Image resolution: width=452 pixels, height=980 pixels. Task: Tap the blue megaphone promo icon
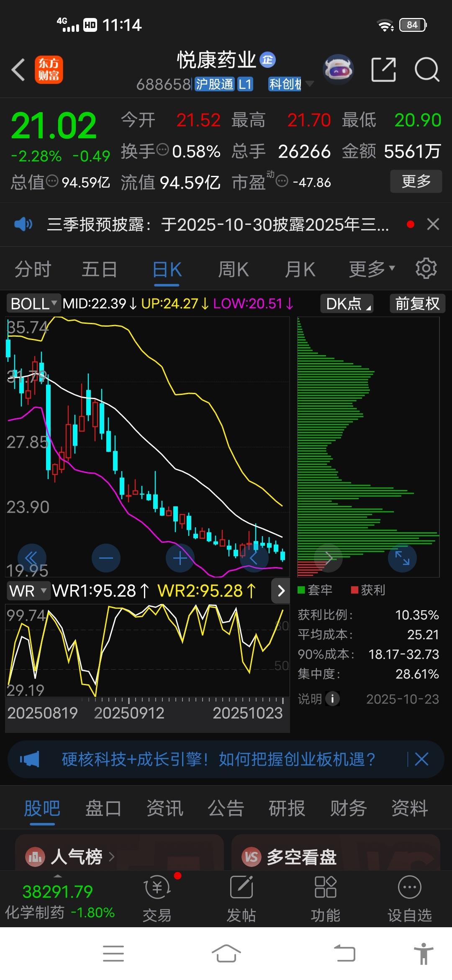[x=29, y=759]
